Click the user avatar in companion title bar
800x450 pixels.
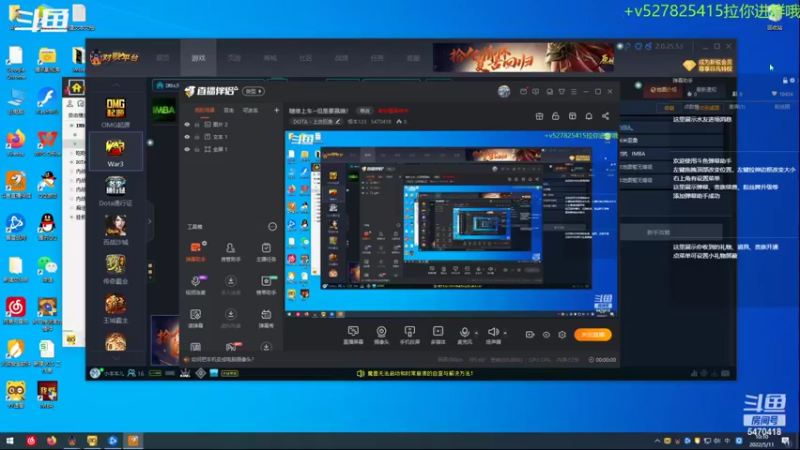[x=504, y=91]
